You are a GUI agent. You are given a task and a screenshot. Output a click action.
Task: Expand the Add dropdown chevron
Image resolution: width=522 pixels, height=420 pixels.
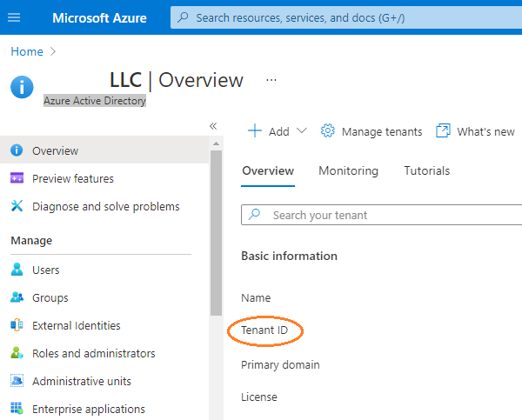302,130
